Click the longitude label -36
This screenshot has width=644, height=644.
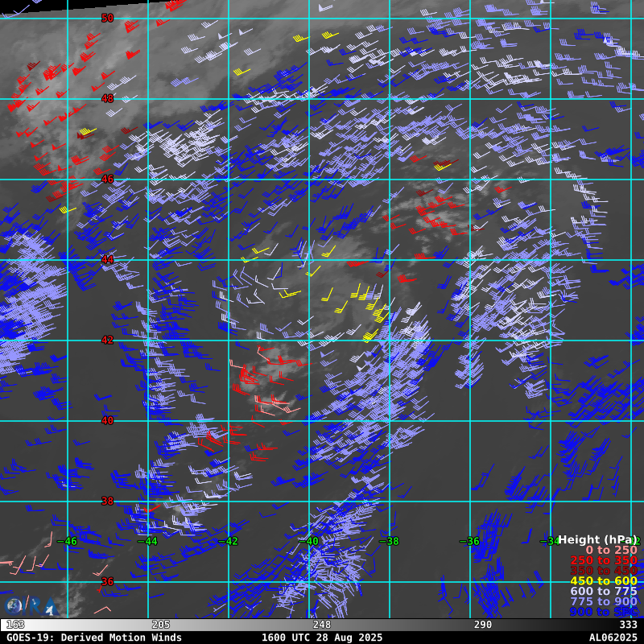pyautogui.click(x=469, y=541)
